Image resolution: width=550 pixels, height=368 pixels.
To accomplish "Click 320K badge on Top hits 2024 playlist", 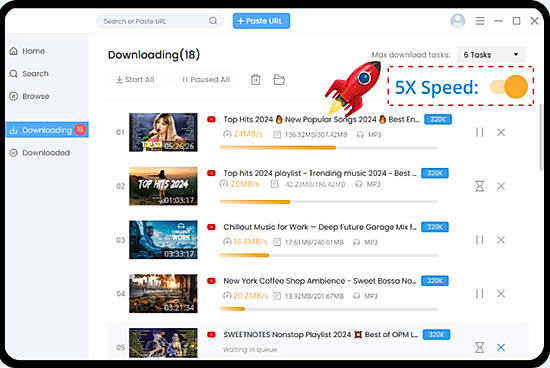I will pos(435,173).
